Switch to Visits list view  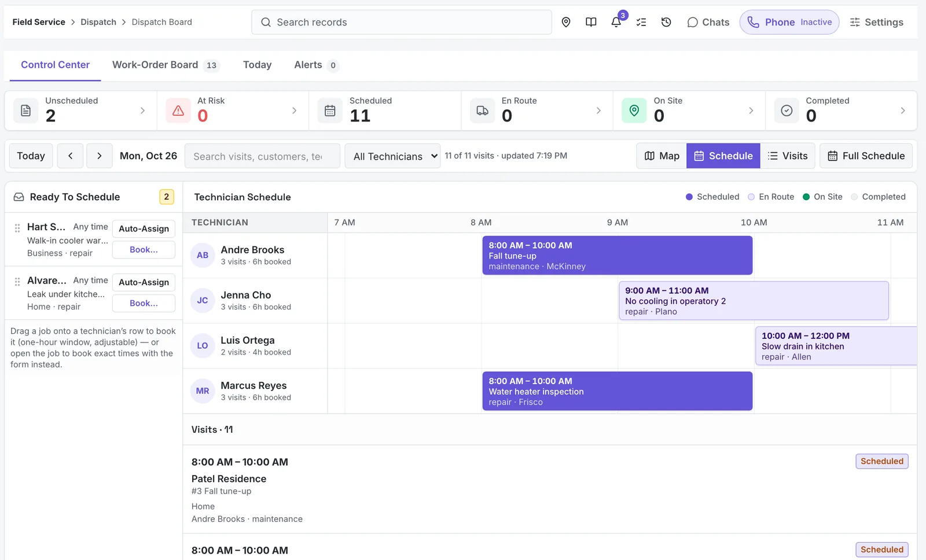click(x=788, y=156)
